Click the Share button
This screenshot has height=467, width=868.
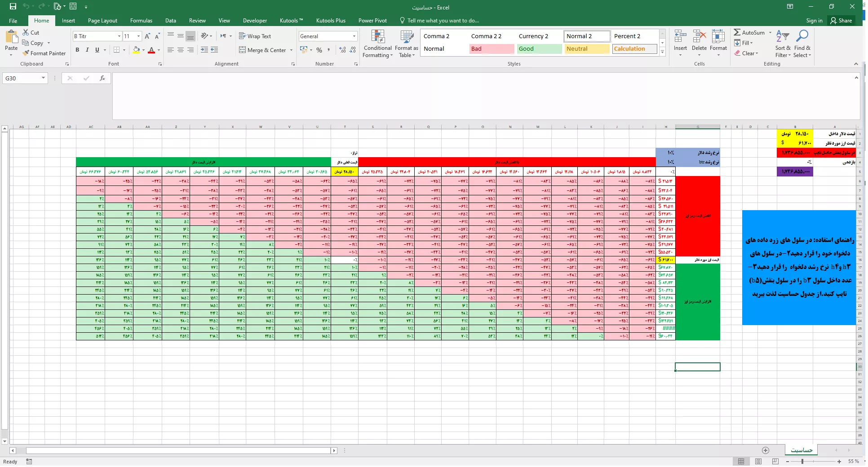click(841, 21)
